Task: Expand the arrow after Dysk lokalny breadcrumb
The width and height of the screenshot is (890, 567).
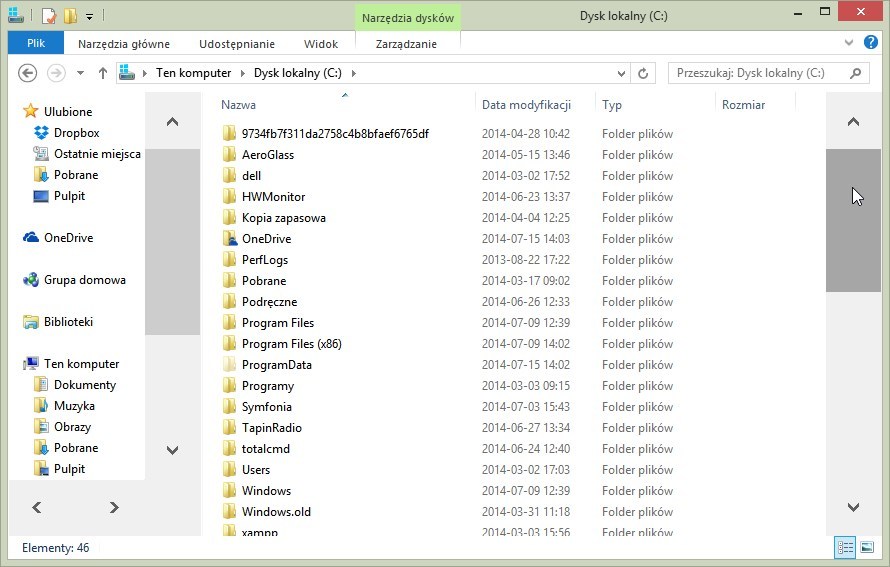Action: click(x=354, y=73)
